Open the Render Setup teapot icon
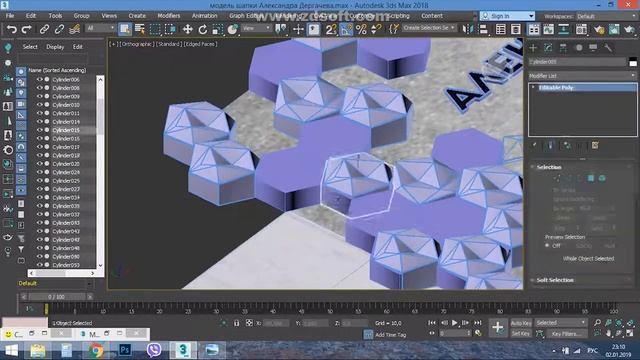640x360 pixels. 599,29
